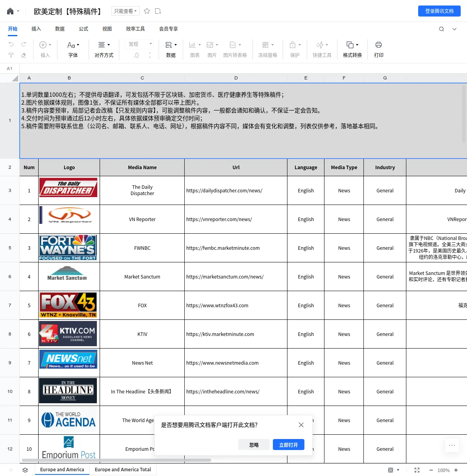Select the Europe and America sheet tab
Image resolution: width=467 pixels, height=476 pixels.
click(62, 470)
